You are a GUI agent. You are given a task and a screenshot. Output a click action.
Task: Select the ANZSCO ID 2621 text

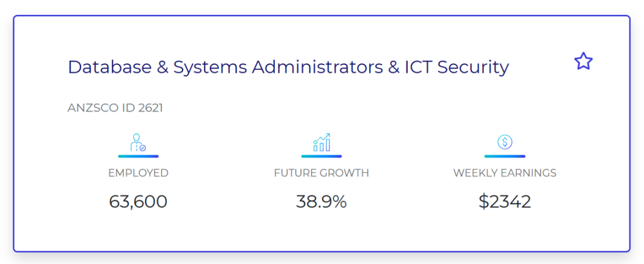click(x=115, y=108)
